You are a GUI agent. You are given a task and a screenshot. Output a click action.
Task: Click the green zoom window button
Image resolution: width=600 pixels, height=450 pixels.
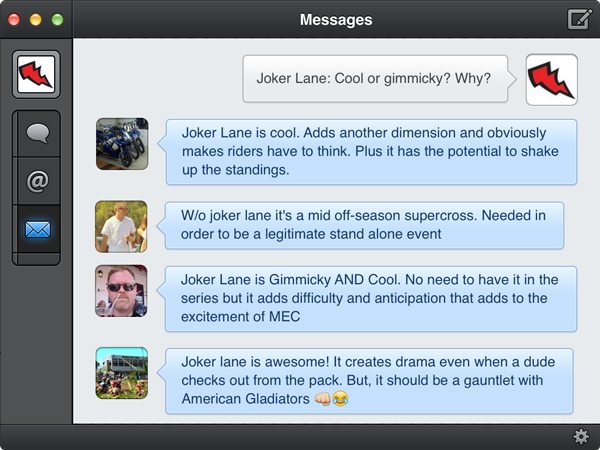click(57, 20)
